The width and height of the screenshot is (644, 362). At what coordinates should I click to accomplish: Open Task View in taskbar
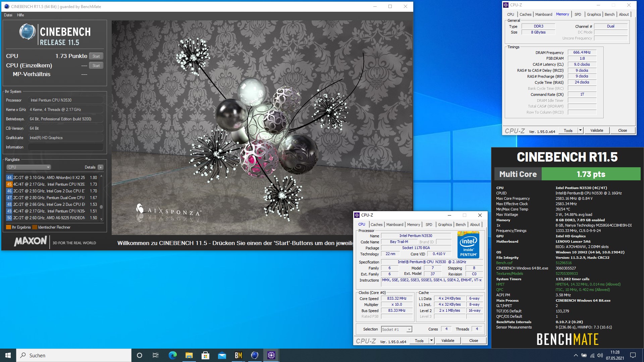click(x=156, y=355)
